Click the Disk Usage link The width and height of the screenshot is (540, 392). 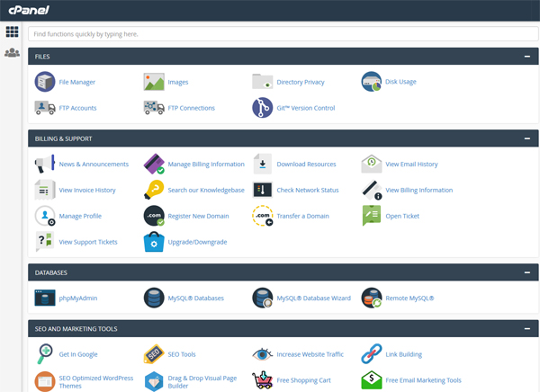400,82
